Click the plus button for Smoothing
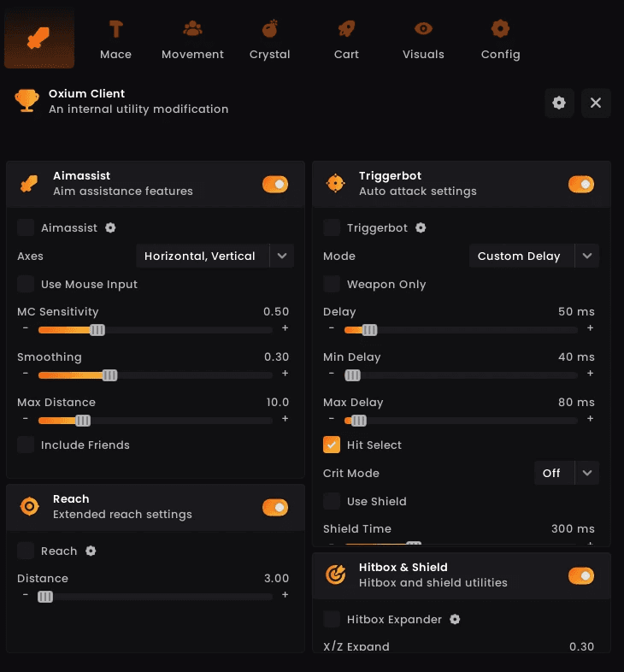The image size is (624, 672). tap(285, 374)
